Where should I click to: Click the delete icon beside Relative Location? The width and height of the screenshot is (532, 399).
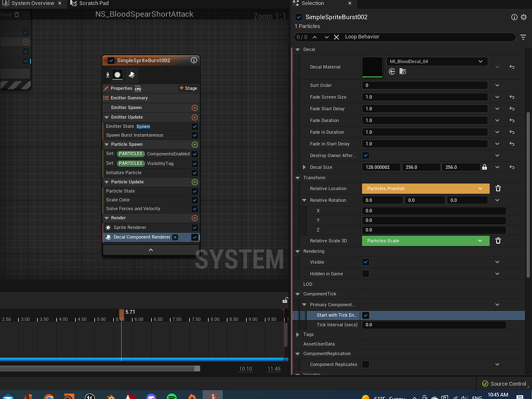tap(498, 188)
